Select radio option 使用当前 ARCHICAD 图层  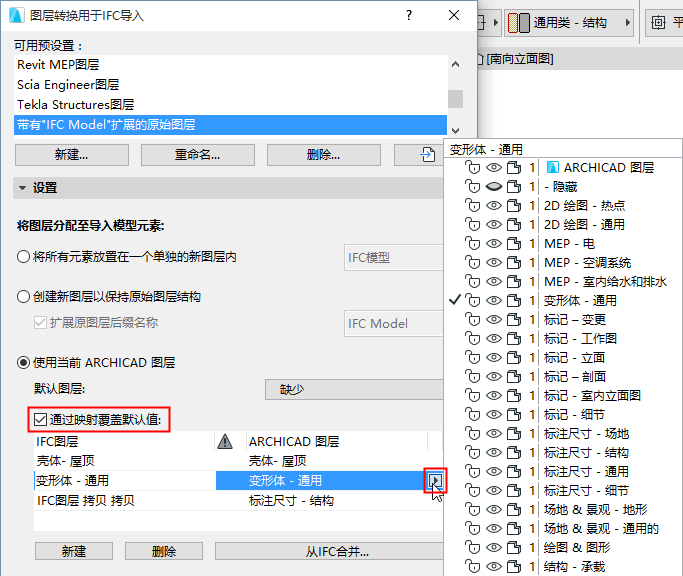coord(23,363)
